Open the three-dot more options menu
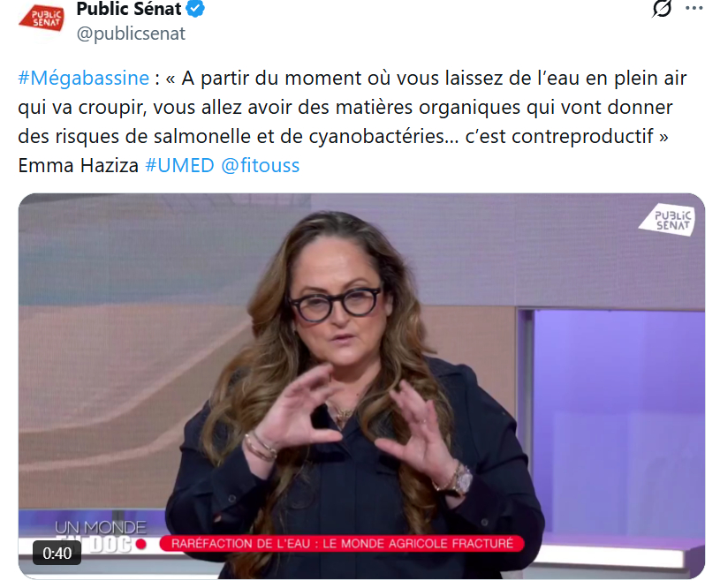 (x=693, y=8)
